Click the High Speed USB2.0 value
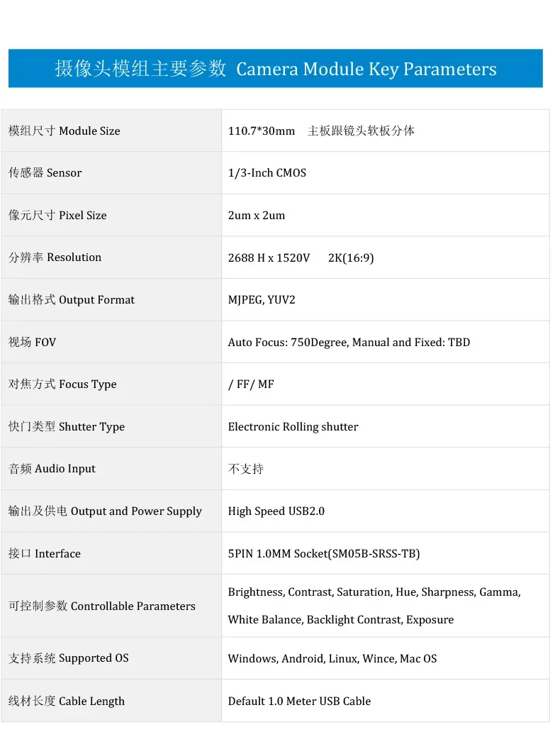The height and width of the screenshot is (744, 560). (276, 511)
